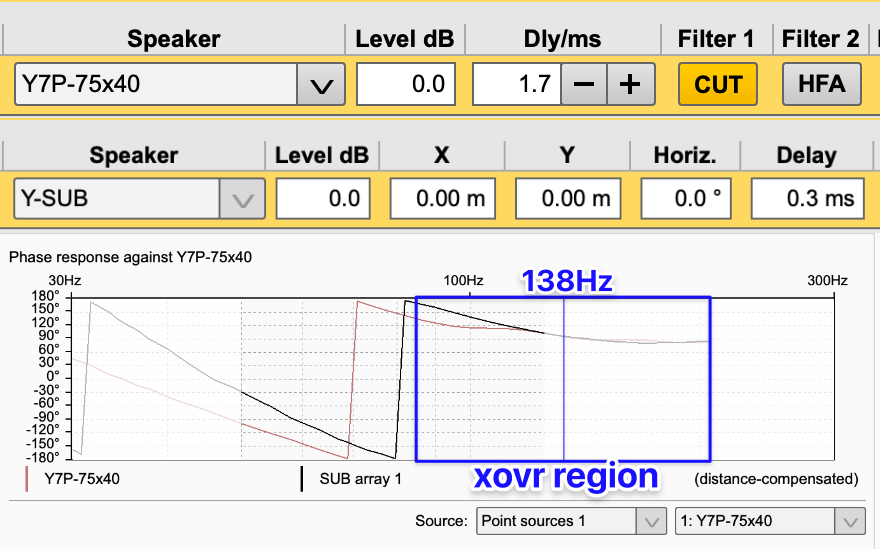
Task: Click the SUB array 1 legend label
Action: point(361,479)
